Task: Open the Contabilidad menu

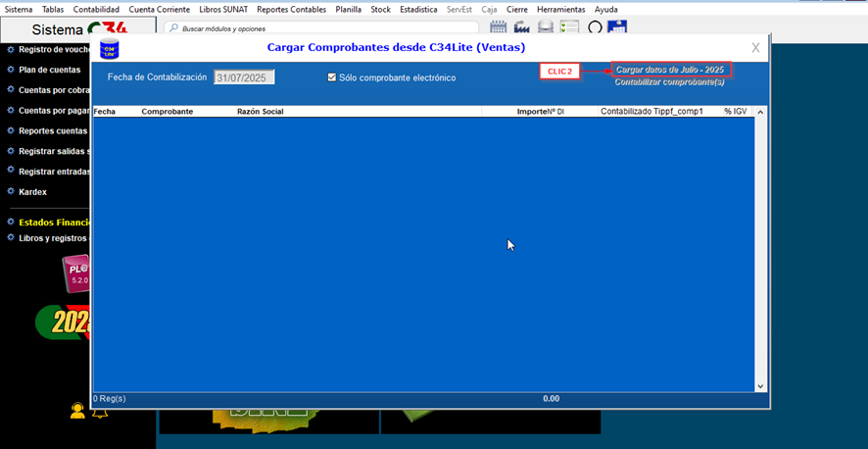Action: pyautogui.click(x=96, y=9)
